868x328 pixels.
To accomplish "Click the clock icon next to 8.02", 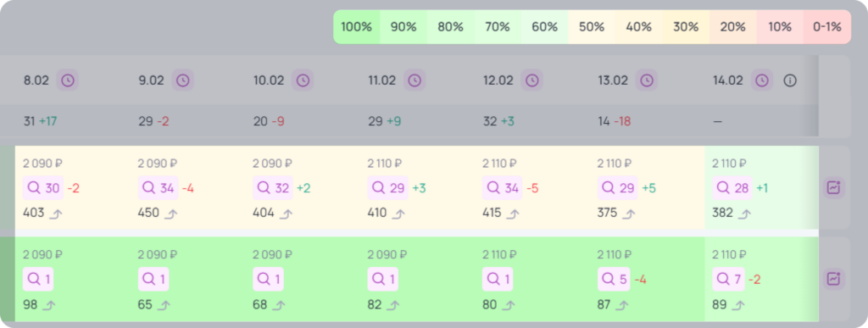I will point(68,81).
